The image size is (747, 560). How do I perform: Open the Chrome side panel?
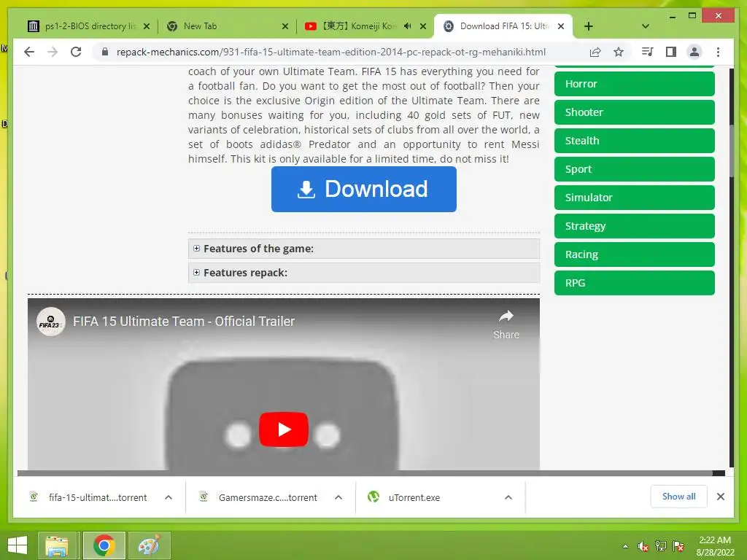[x=671, y=52]
